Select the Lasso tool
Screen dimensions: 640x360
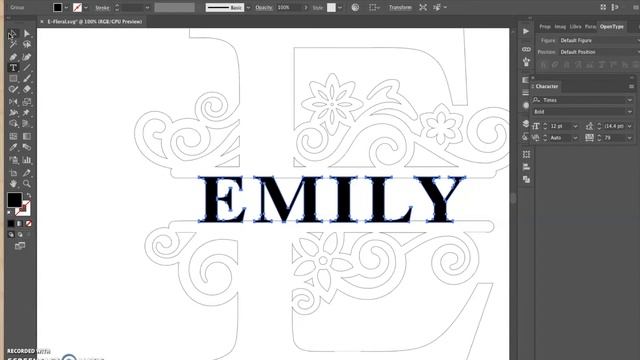pos(27,44)
